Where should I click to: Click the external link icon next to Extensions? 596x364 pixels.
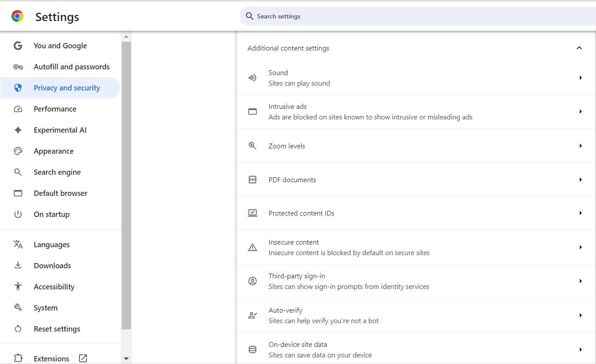click(x=83, y=358)
